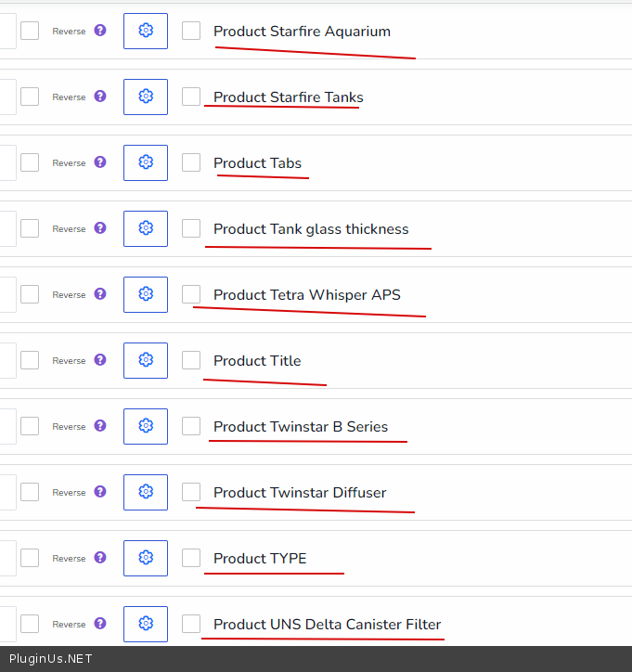
Task: Open gear settings for Product Title
Action: 146,360
